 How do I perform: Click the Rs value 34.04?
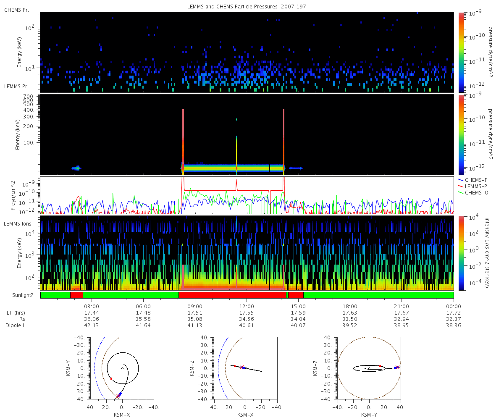coord(299,319)
